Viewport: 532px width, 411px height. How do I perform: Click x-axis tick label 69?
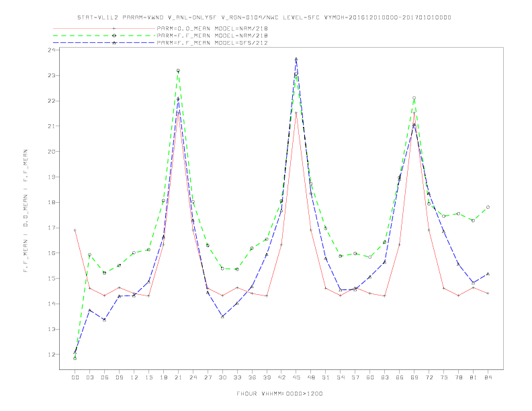[414, 377]
